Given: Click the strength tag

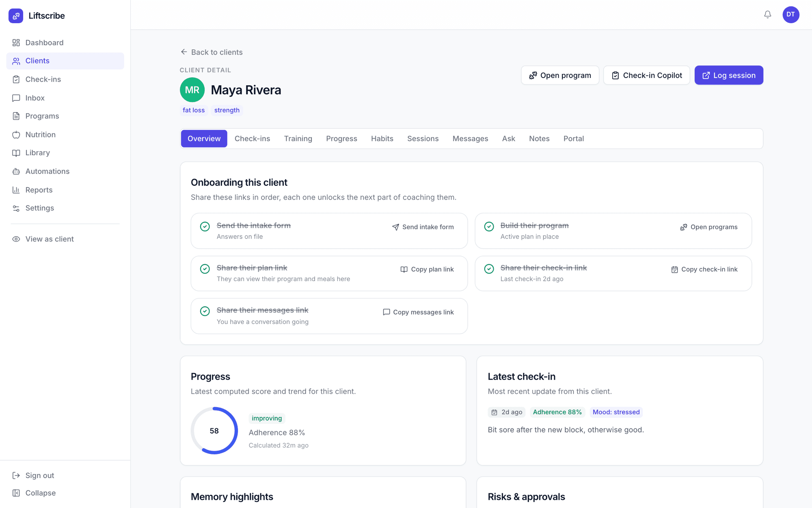Looking at the screenshot, I should click(x=227, y=110).
